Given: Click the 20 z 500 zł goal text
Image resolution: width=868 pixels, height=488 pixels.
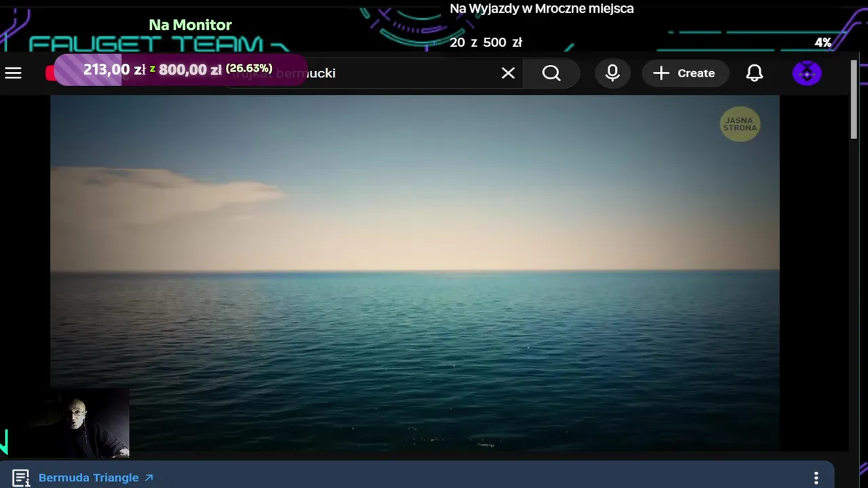Looking at the screenshot, I should (x=486, y=42).
